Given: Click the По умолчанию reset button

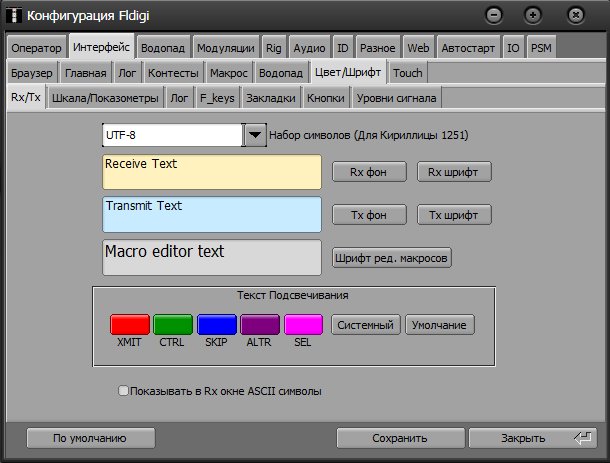Looking at the screenshot, I should pos(90,438).
